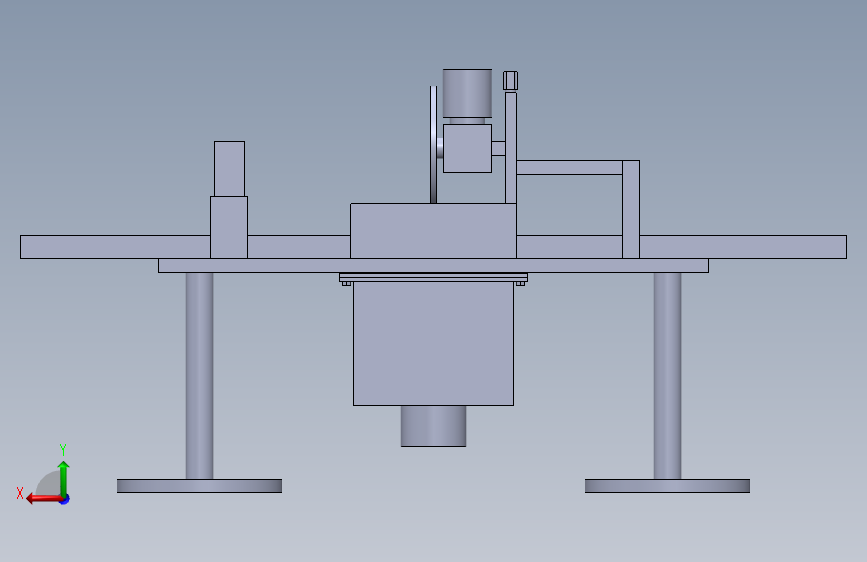Viewport: 867px width, 562px height.
Task: Select the gearbox block below the motor
Action: (x=467, y=148)
